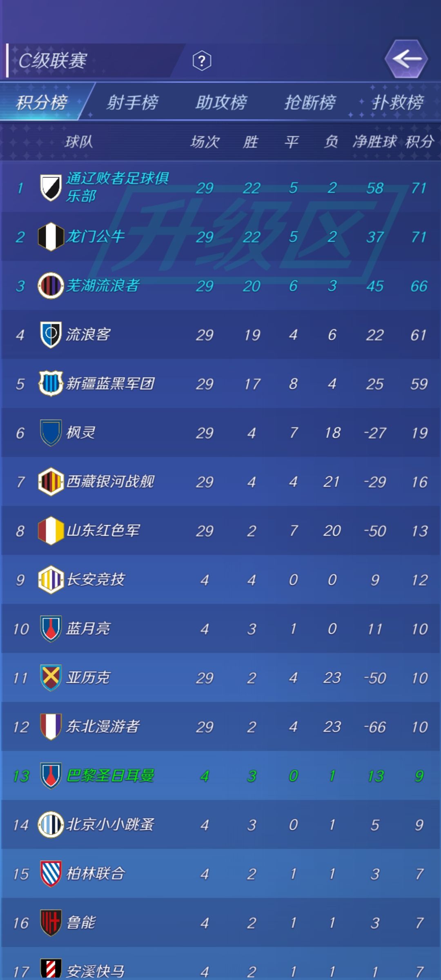Tap 通辽败者足球俱乐部 black-and-white shield crest
This screenshot has height=980, width=441.
pyautogui.click(x=51, y=188)
